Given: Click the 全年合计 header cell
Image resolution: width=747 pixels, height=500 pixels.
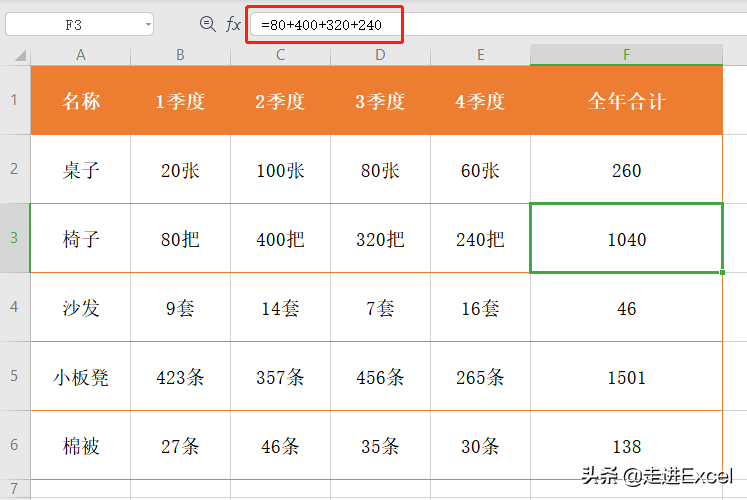Looking at the screenshot, I should coord(626,100).
